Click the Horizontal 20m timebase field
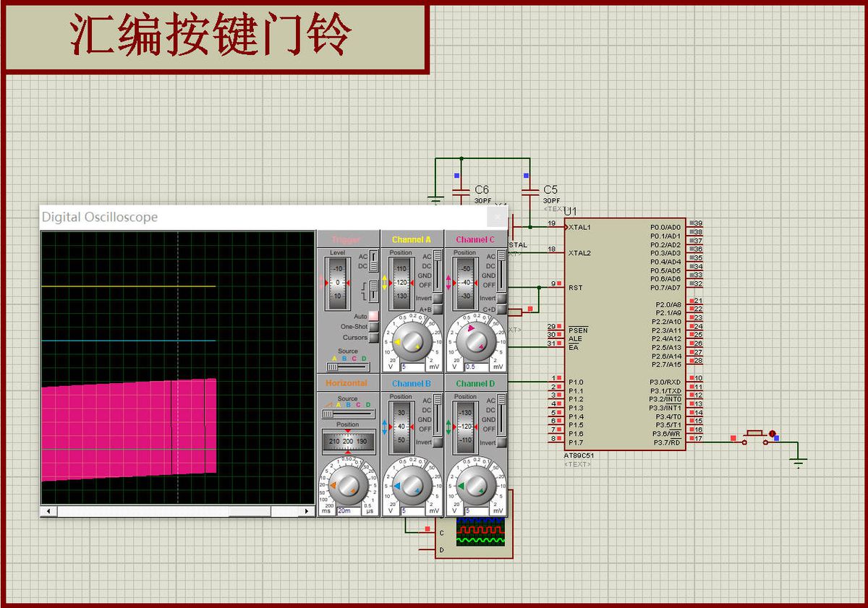This screenshot has width=868, height=608. pos(349,511)
